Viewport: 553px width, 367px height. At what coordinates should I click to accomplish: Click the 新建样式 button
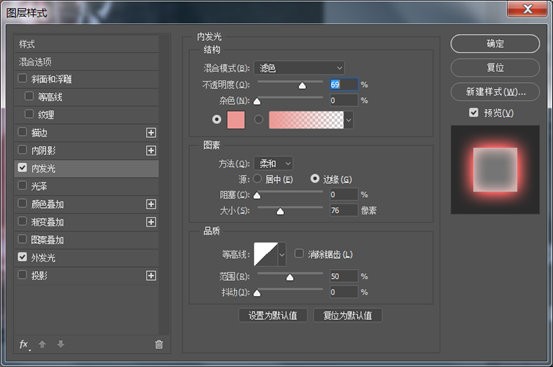tap(495, 92)
